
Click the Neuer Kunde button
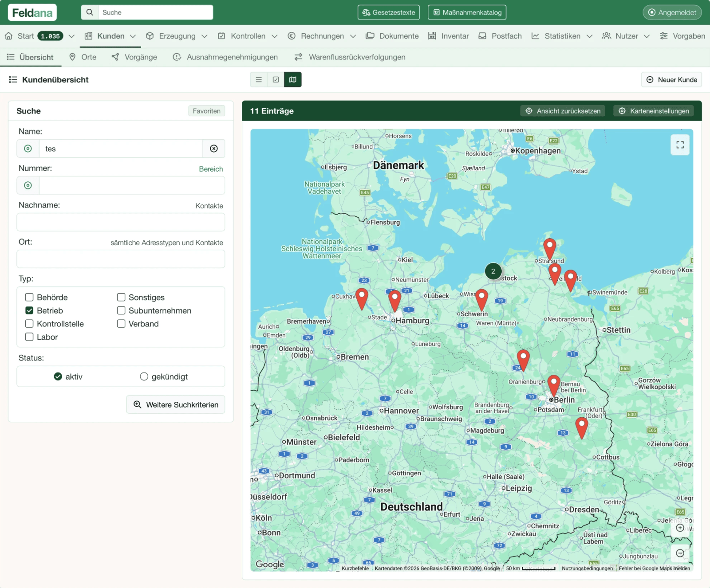pyautogui.click(x=671, y=80)
